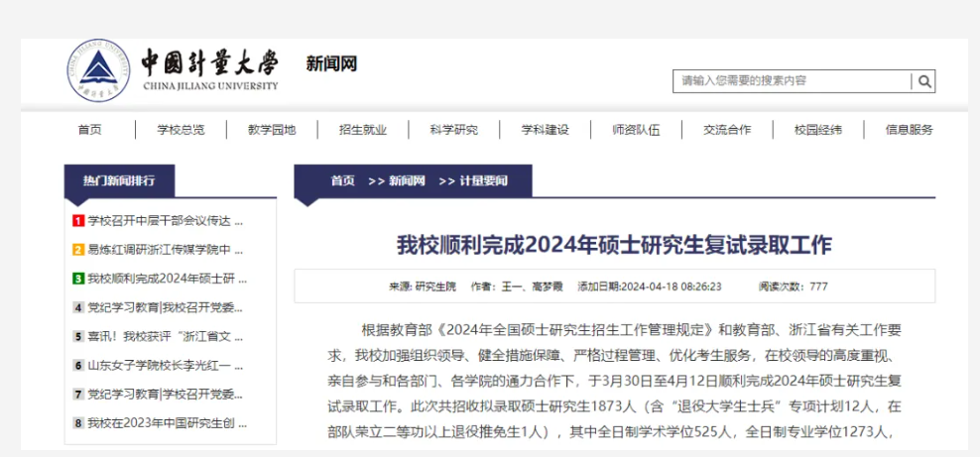Open the 首页 navigation menu item
The image size is (980, 457).
pyautogui.click(x=89, y=130)
